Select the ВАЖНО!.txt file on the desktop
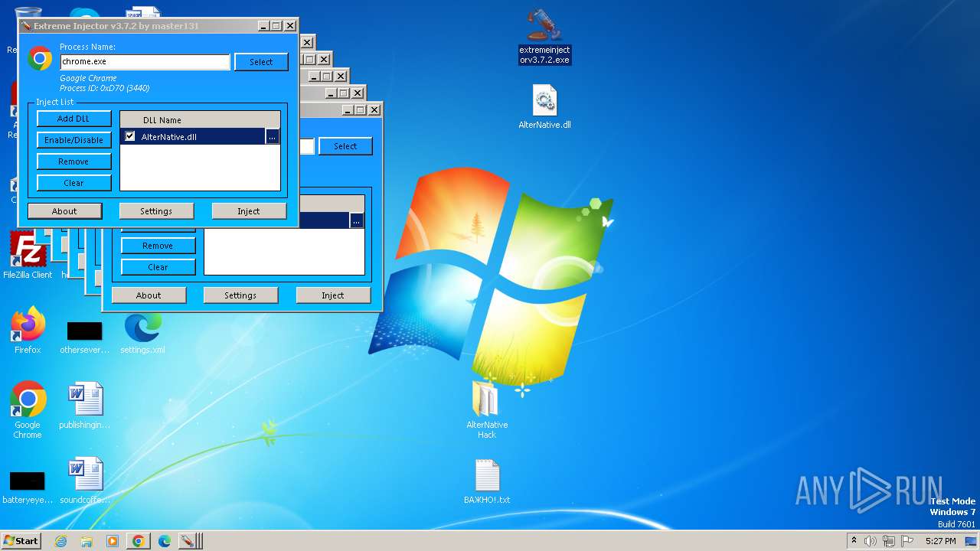The image size is (980, 551). (x=487, y=482)
